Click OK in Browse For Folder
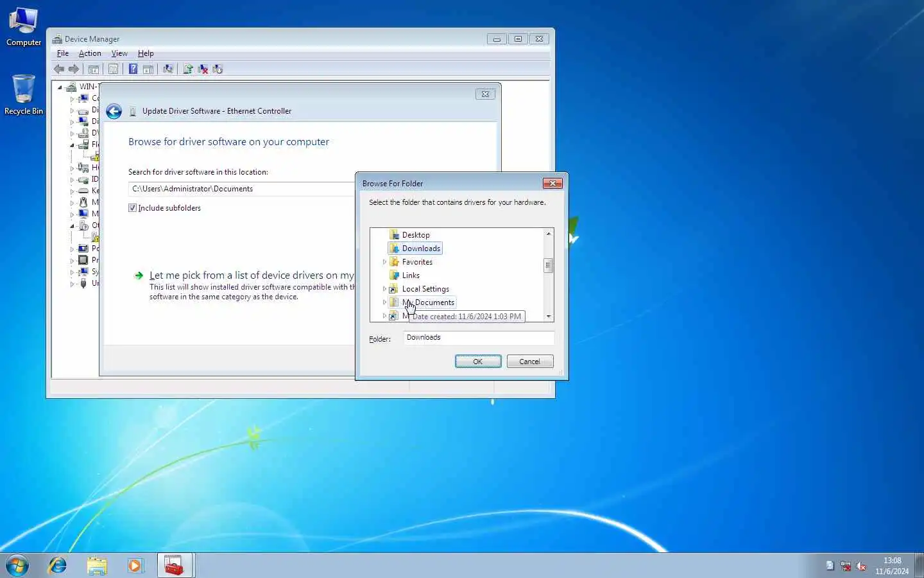Viewport: 924px width, 578px height. point(478,362)
